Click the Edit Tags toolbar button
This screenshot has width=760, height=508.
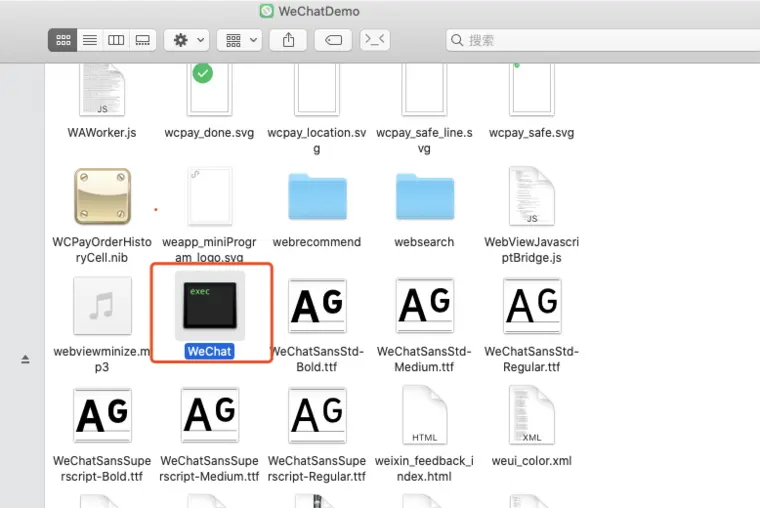[333, 40]
